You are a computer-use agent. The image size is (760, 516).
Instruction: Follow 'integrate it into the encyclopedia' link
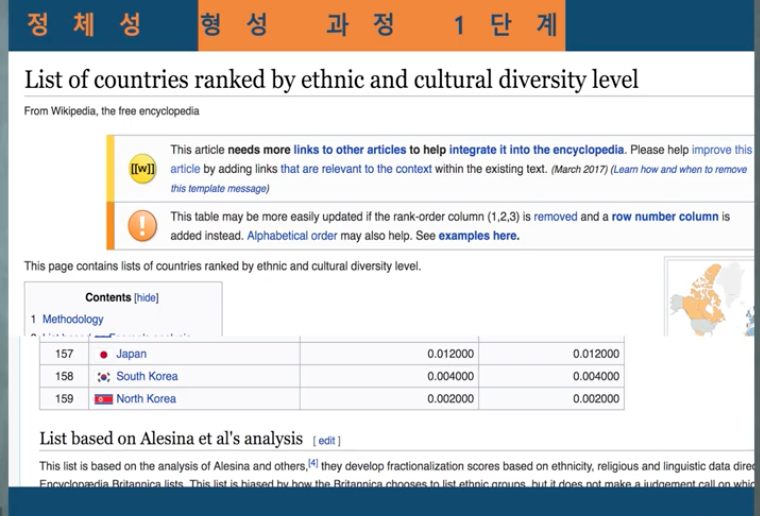[x=537, y=150]
